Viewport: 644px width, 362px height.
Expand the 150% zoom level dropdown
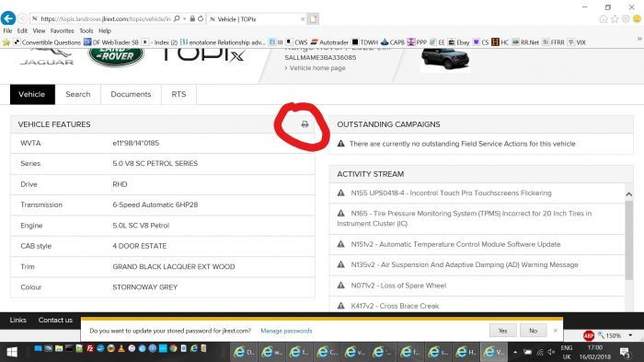(630, 335)
